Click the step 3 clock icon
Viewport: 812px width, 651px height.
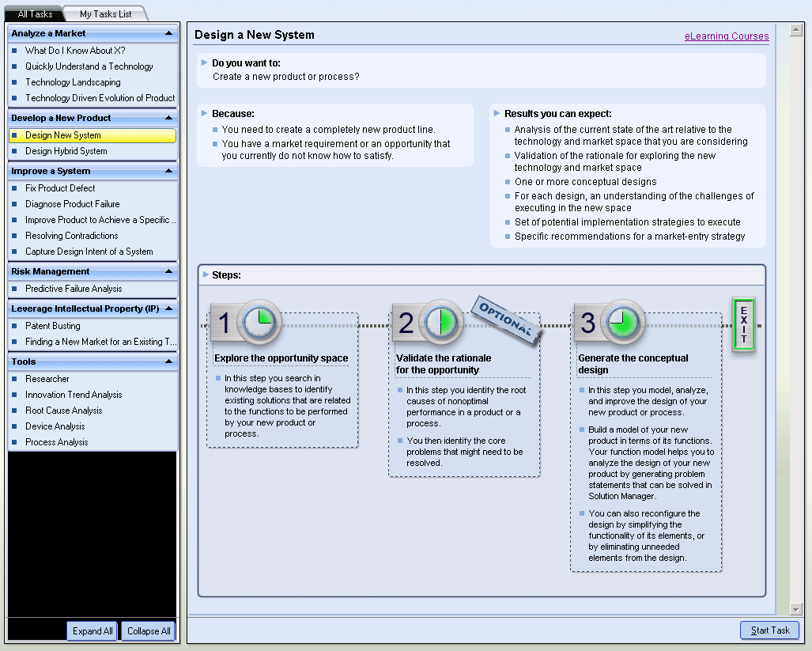[x=621, y=322]
